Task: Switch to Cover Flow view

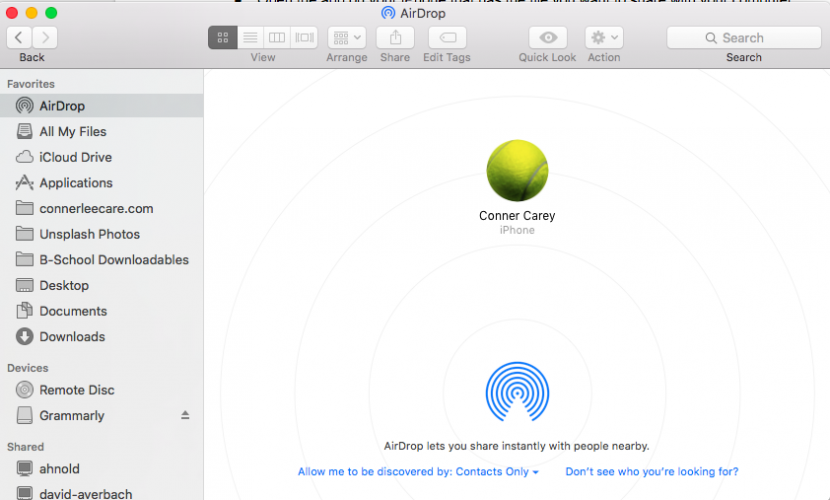Action: point(304,38)
